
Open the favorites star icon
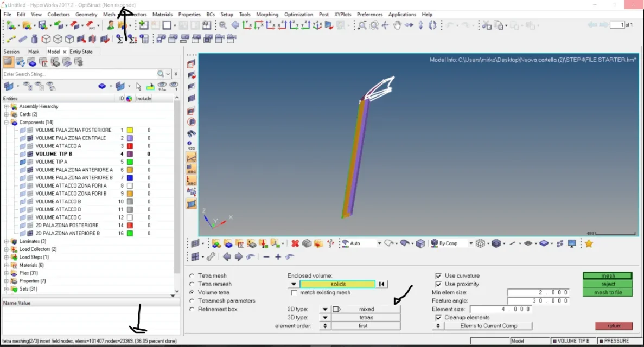pyautogui.click(x=589, y=243)
